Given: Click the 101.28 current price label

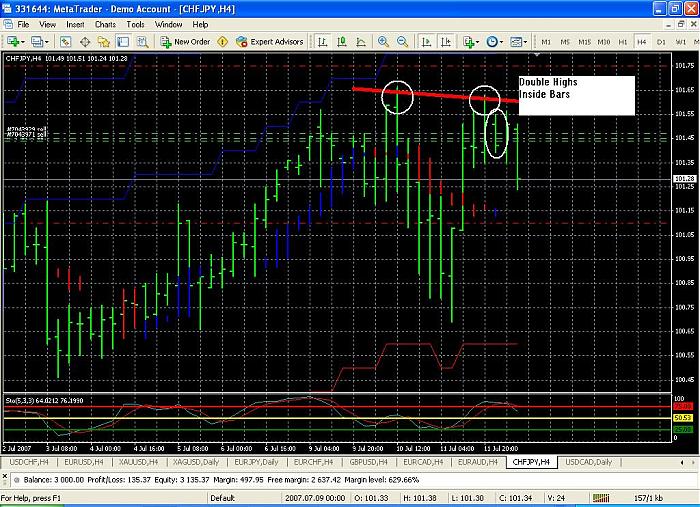Looking at the screenshot, I should coord(684,179).
